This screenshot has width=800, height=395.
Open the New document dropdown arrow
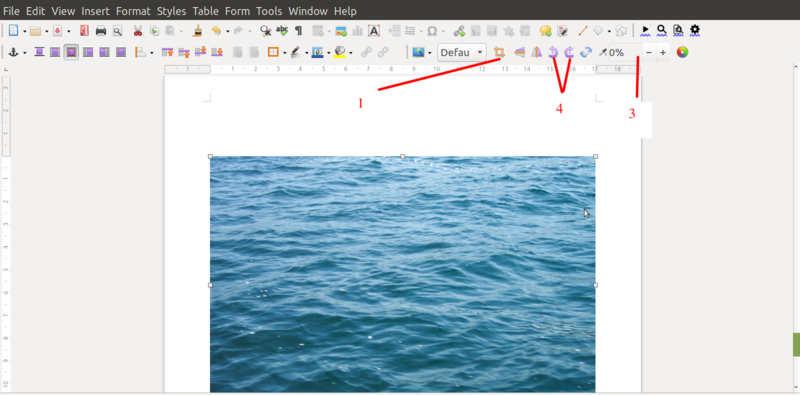click(x=24, y=31)
